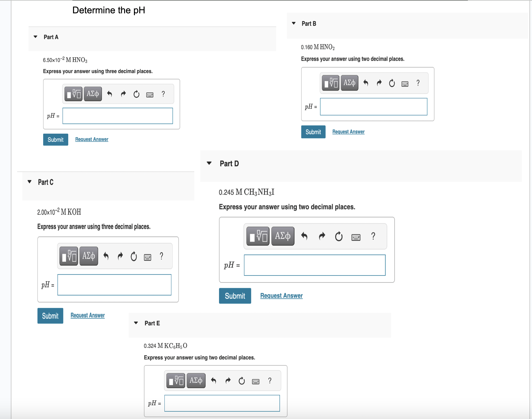Open math templates button in Part D

(x=258, y=236)
